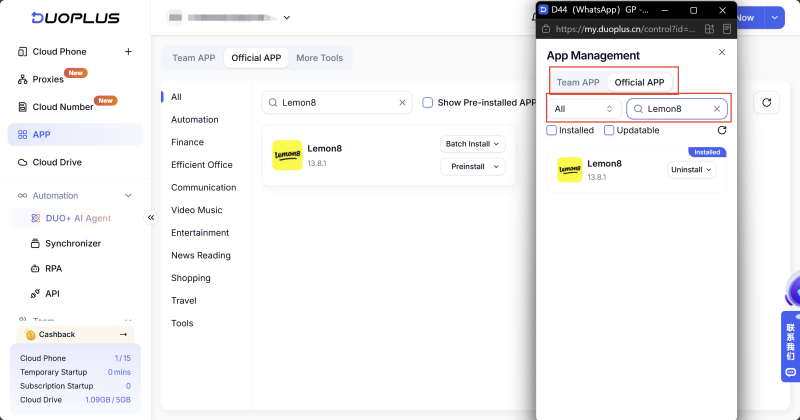This screenshot has width=800, height=420.
Task: Click the popup window's address bar URL
Action: pyautogui.click(x=625, y=29)
